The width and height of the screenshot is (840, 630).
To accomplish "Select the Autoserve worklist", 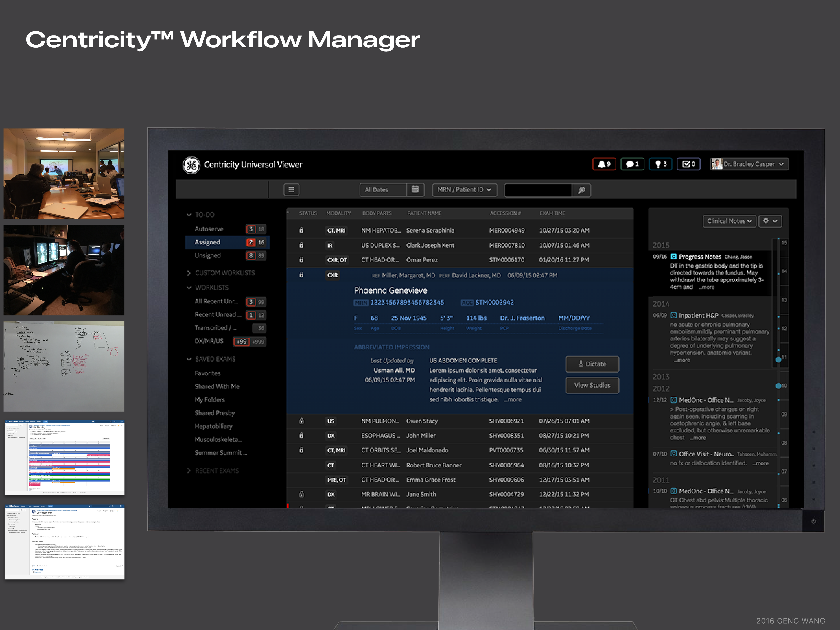I will (x=227, y=229).
